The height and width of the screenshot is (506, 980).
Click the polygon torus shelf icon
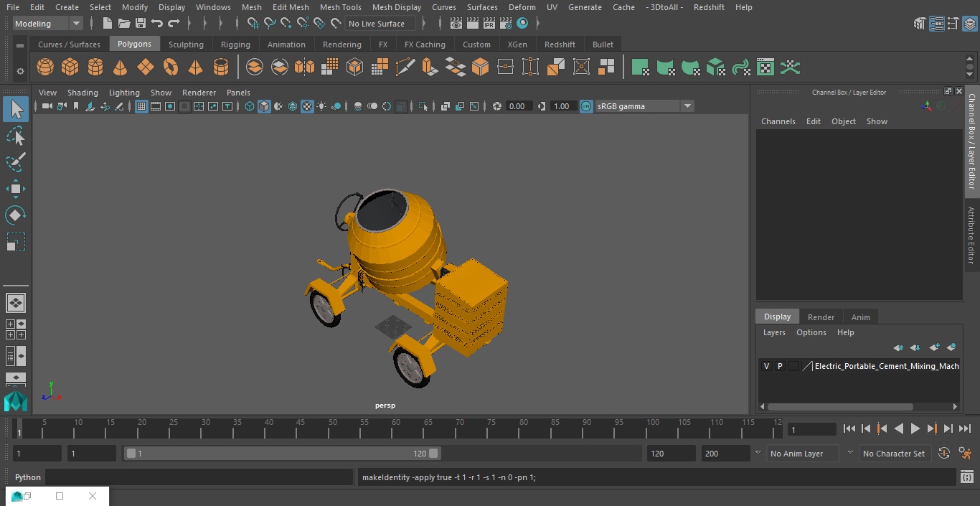171,67
